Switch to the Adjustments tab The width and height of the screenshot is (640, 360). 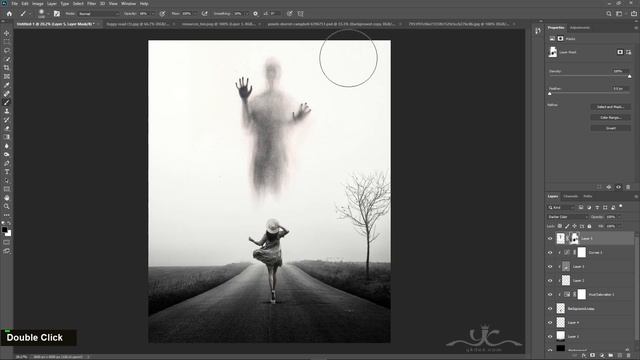point(580,28)
